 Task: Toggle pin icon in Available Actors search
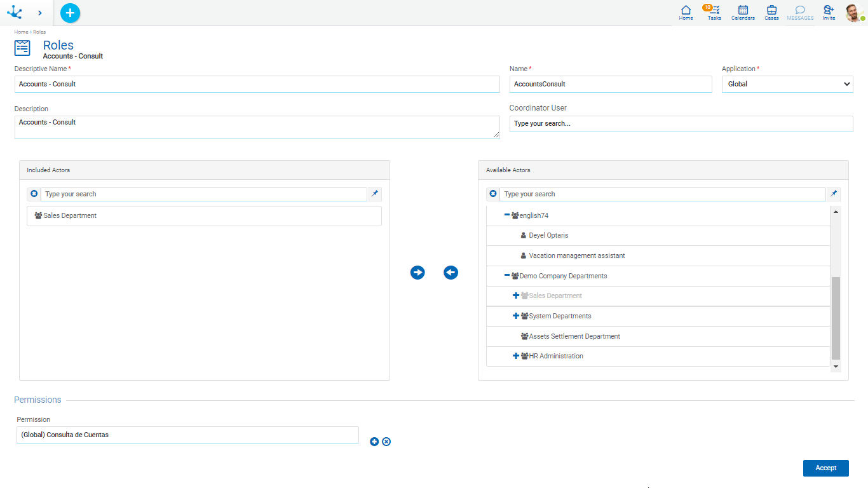click(x=834, y=194)
